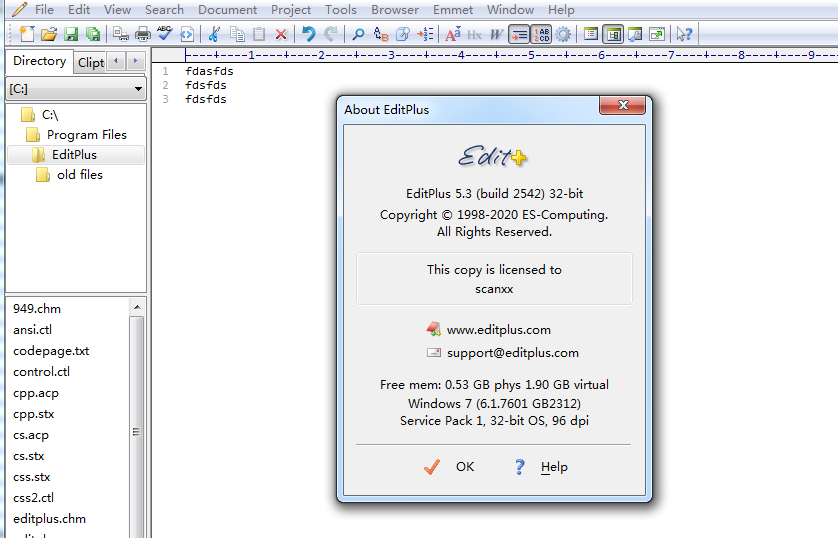Copy selection with the toolbar icon
Viewport: 838px width, 538px height.
point(237,34)
